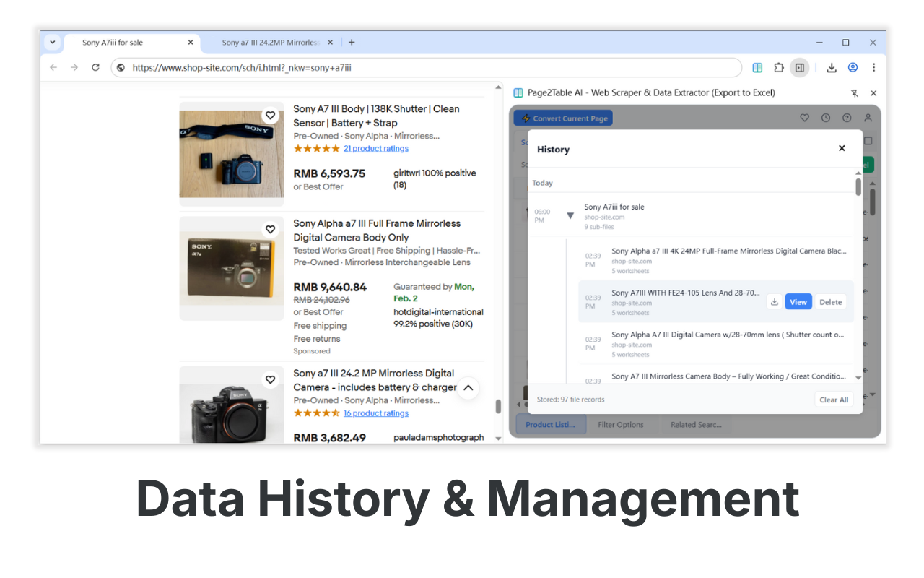Close the Sony A7iii for sale tab

pos(191,43)
